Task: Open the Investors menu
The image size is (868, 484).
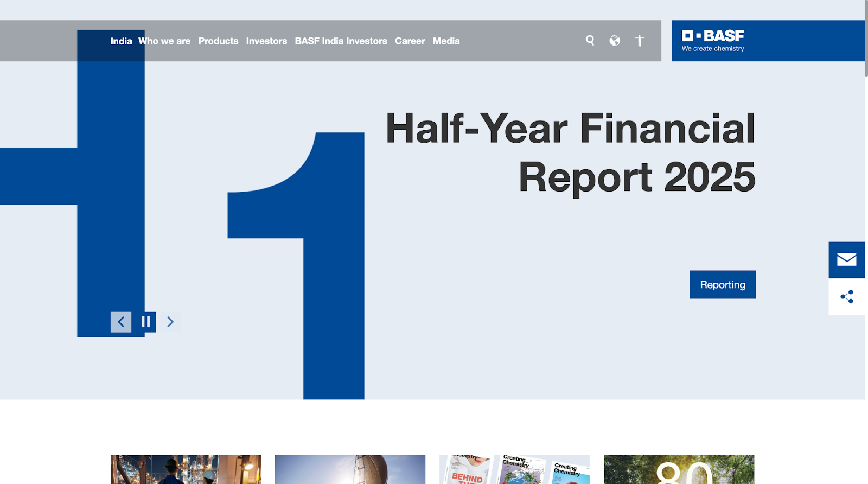Action: click(x=266, y=41)
